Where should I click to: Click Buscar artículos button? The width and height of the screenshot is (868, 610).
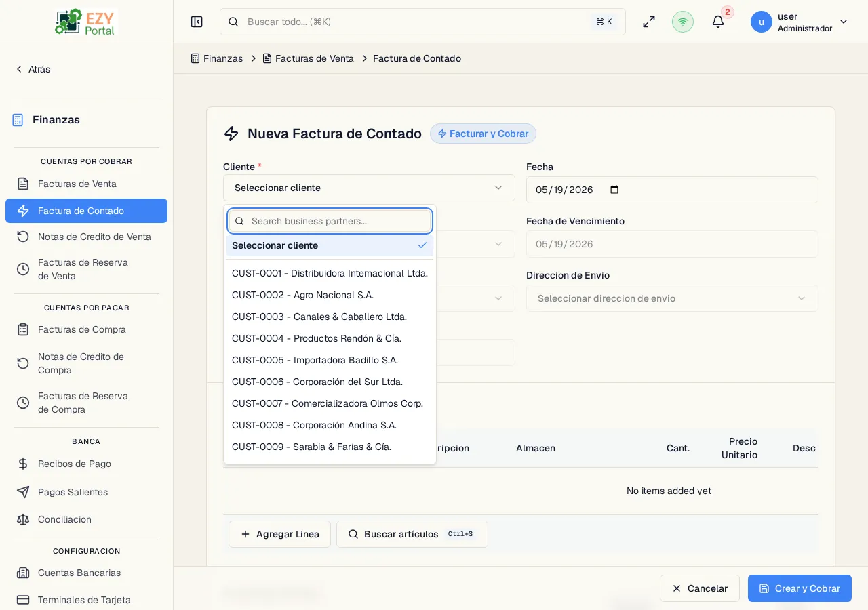(x=412, y=534)
